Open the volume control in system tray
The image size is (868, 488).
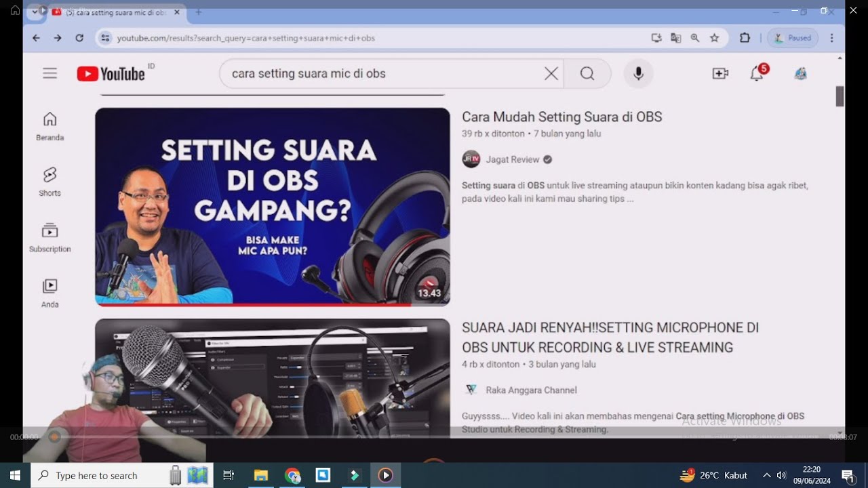[782, 475]
